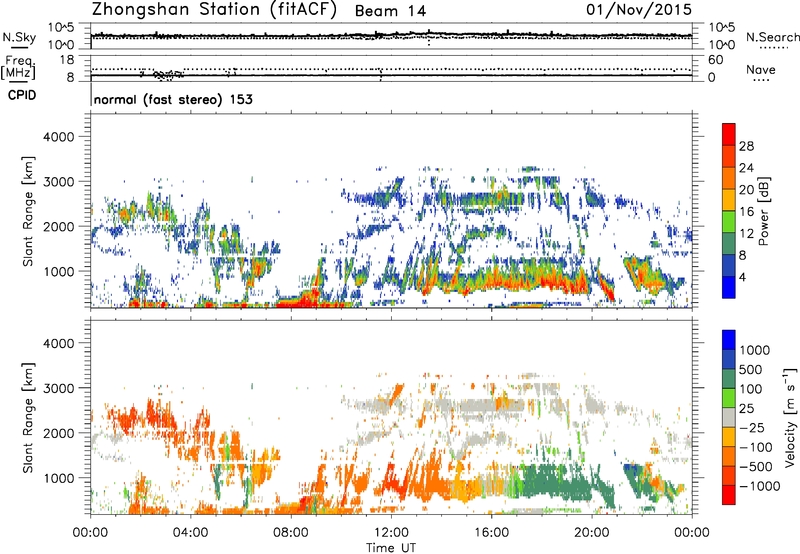Screen dimensions: 800x554
Task: Select the '16:00' time tick label
Action: coord(491,533)
